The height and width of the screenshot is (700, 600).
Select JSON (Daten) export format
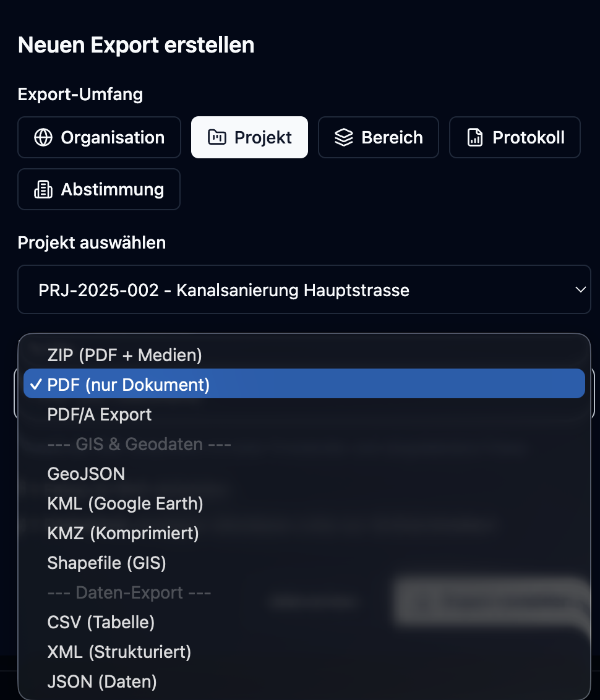(x=102, y=681)
